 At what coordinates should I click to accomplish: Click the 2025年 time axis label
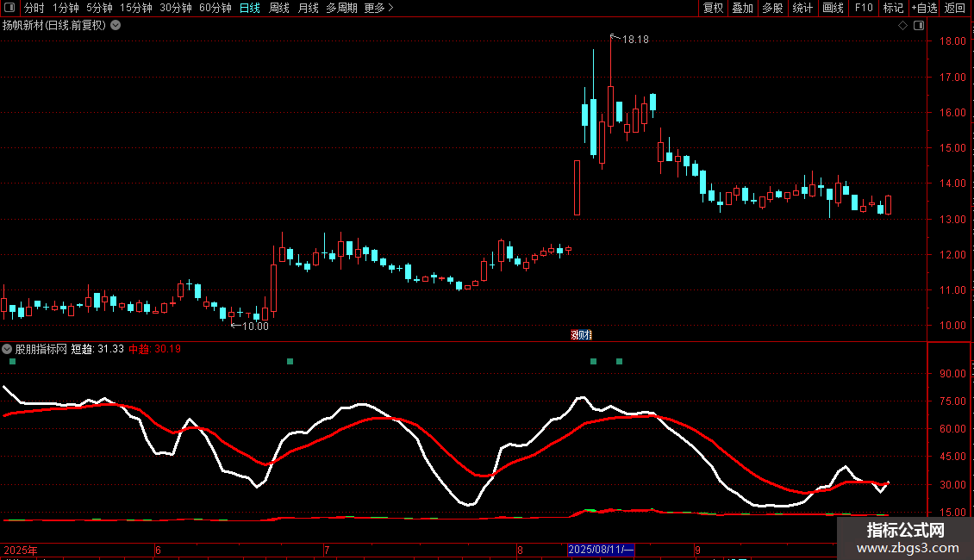pyautogui.click(x=21, y=550)
